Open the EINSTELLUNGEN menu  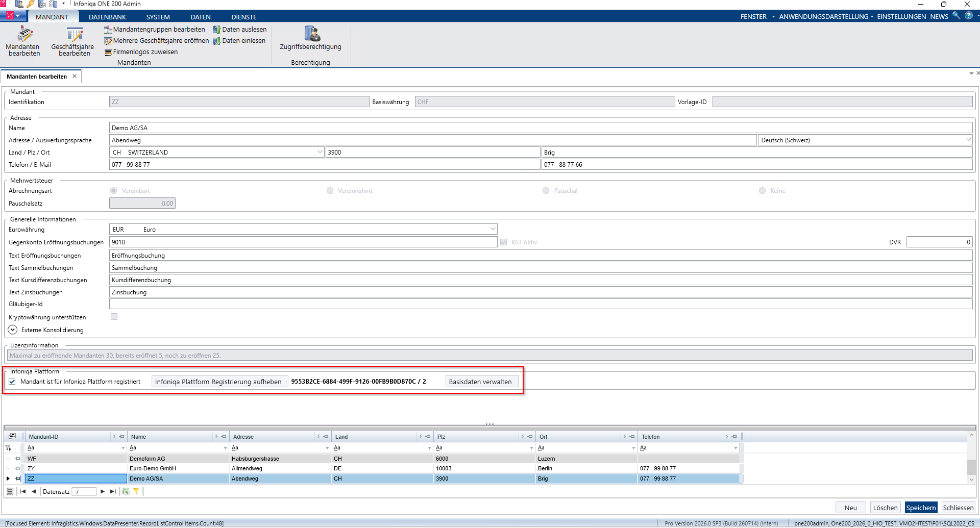[x=901, y=16]
